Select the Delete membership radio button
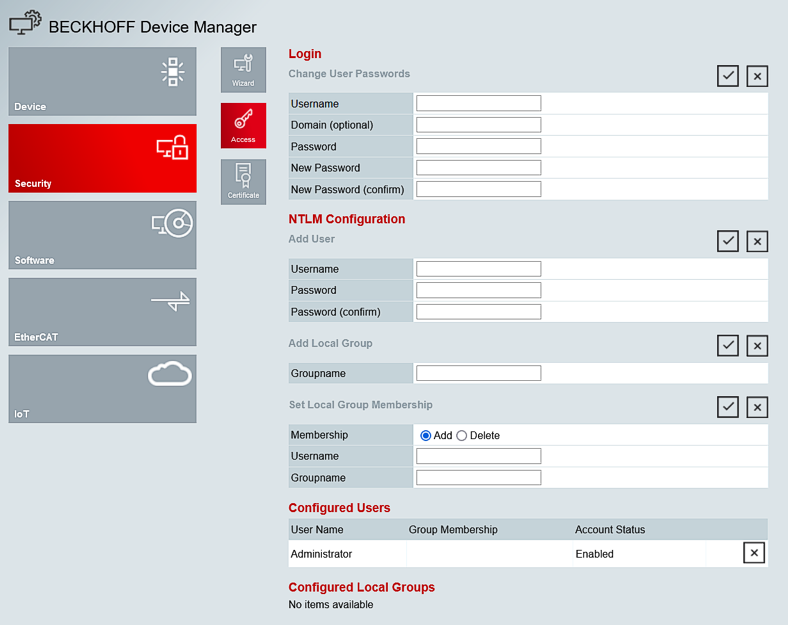This screenshot has height=625, width=788. pyautogui.click(x=461, y=436)
